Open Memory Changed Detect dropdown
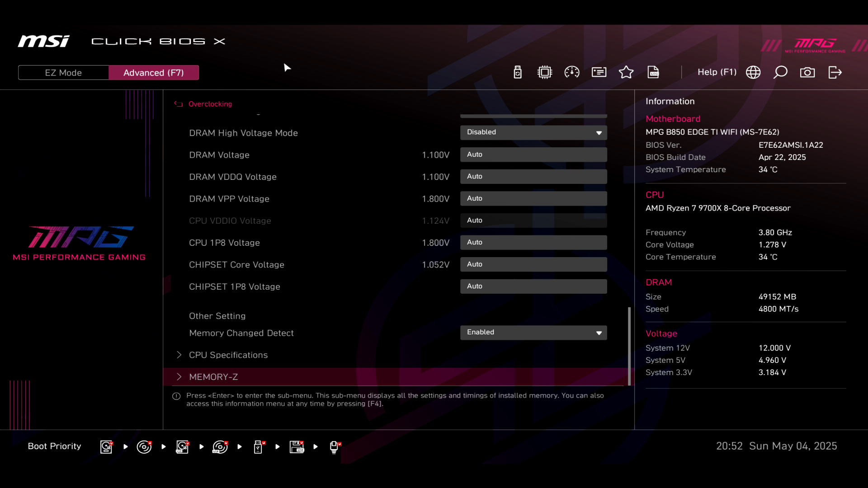This screenshot has height=488, width=868. (x=533, y=333)
